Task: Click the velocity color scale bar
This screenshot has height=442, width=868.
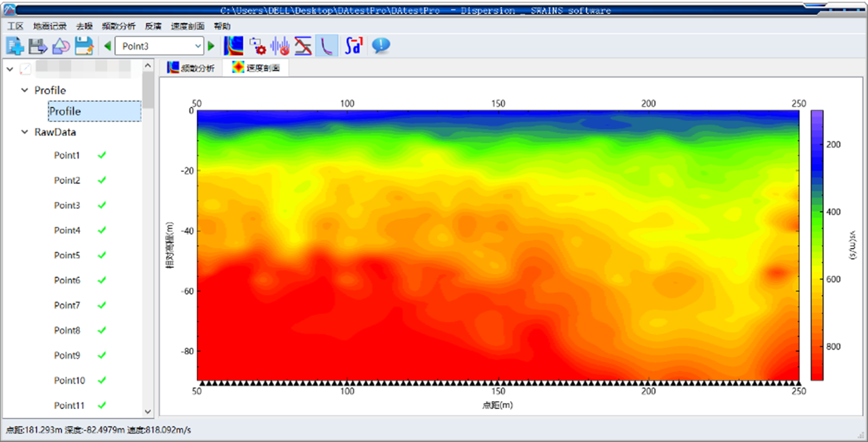Action: click(817, 245)
